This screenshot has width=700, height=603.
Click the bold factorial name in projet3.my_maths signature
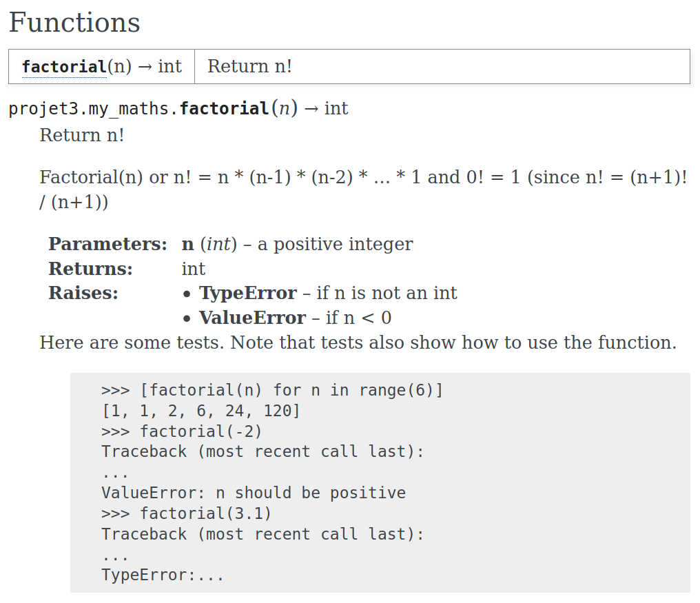tap(224, 109)
